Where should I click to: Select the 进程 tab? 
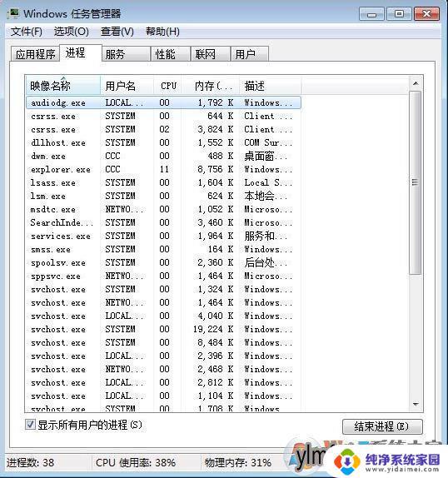[81, 53]
